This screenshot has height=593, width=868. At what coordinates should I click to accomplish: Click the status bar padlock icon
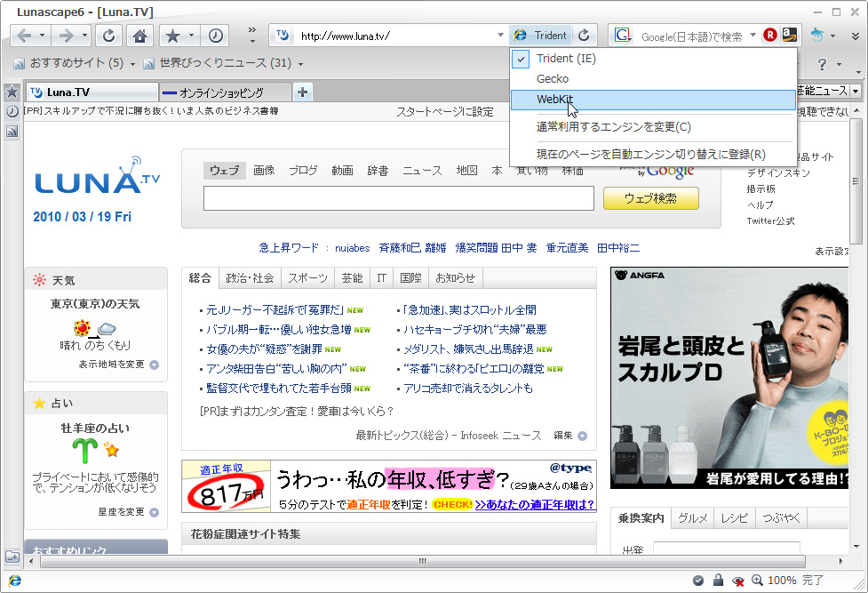(x=718, y=580)
